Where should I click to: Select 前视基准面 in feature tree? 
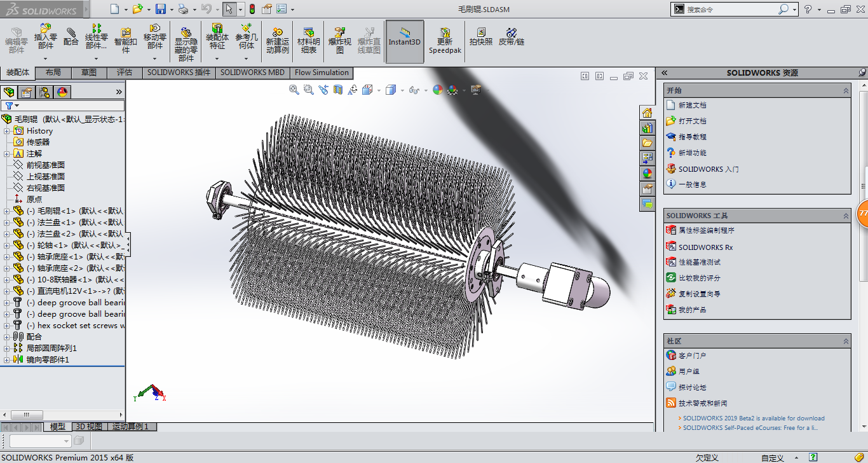(45, 165)
